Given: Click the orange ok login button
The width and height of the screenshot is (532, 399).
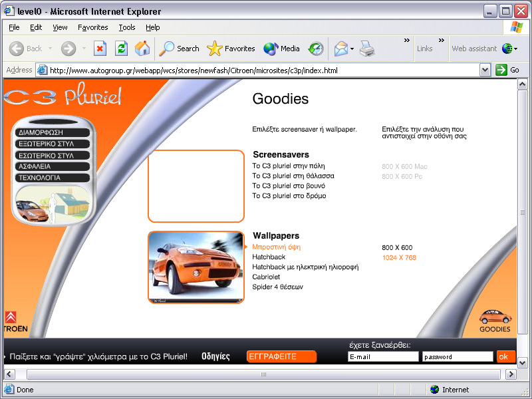Looking at the screenshot, I should (x=506, y=356).
